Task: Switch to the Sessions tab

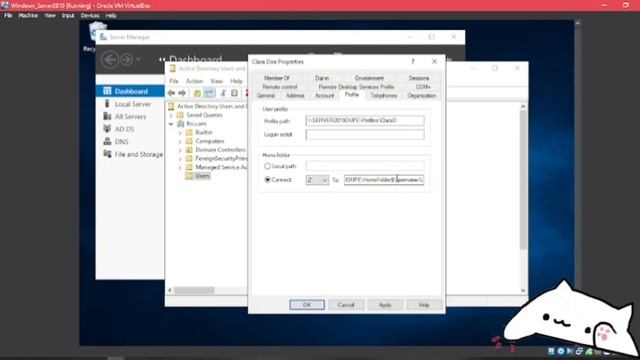Action: point(419,78)
